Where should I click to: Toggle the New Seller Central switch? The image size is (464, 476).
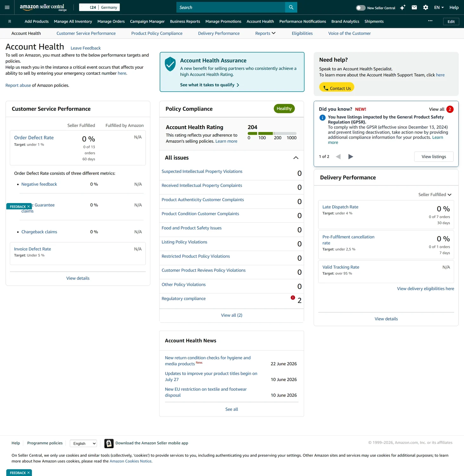361,8
